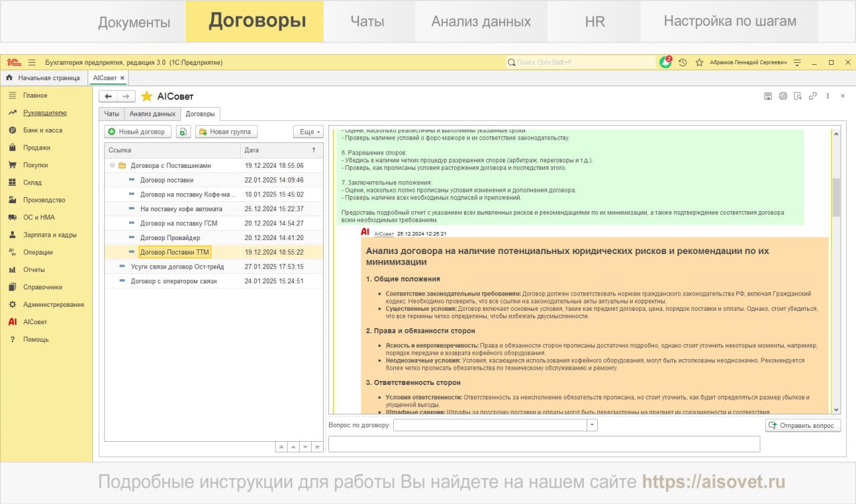Close the AIСовет tab
This screenshot has width=856, height=504.
(x=122, y=78)
